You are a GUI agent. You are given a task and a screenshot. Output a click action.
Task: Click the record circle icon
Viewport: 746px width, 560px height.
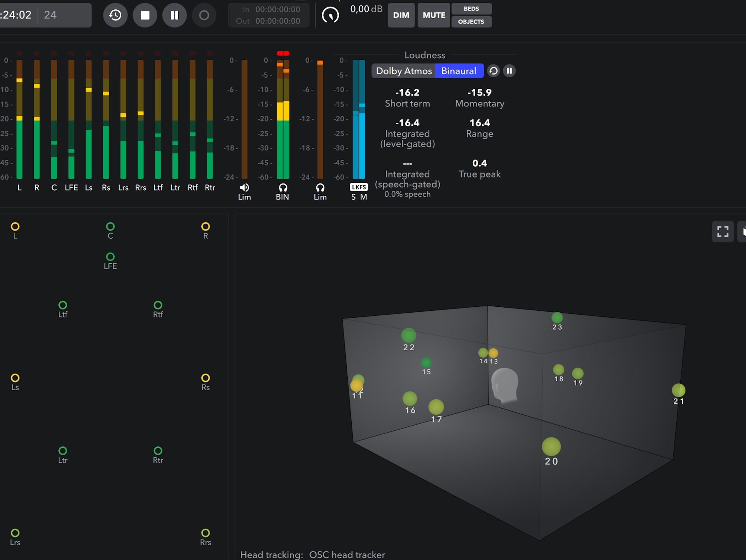pos(204,15)
